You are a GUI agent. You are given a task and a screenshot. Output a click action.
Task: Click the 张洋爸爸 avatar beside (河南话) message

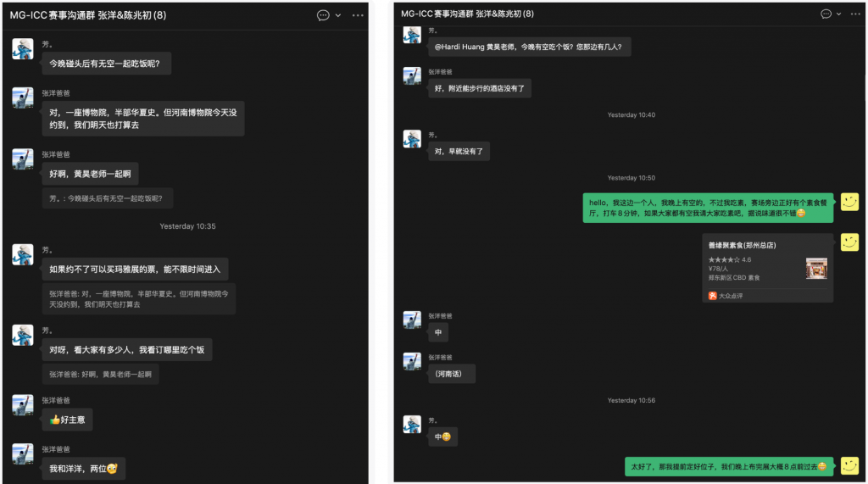(412, 362)
